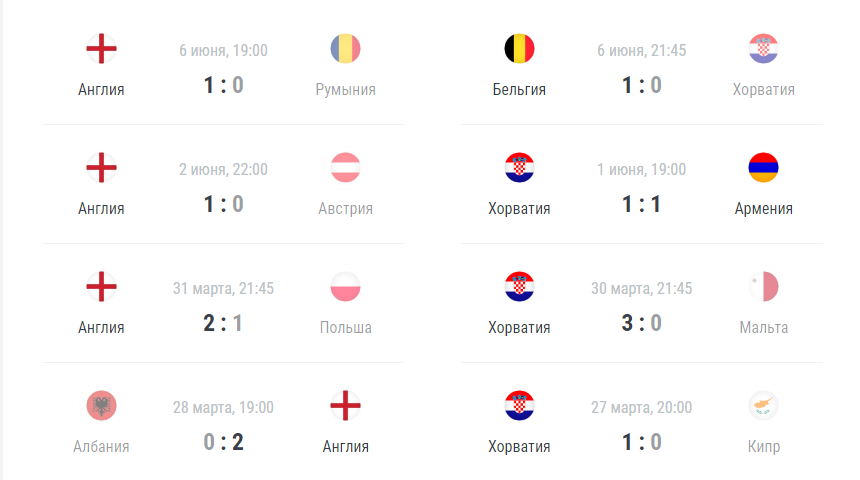Open the 0:2 Albania–England match score
This screenshot has height=480, width=860.
coord(223,442)
